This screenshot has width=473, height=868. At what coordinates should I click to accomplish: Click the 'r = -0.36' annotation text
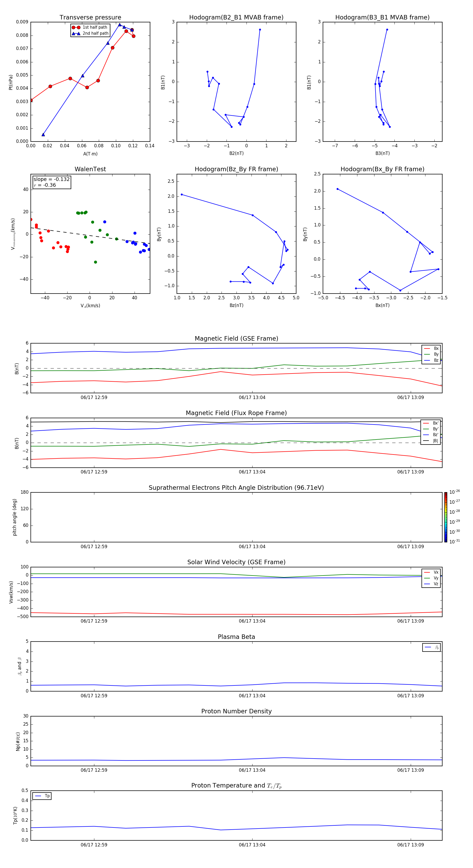point(45,185)
